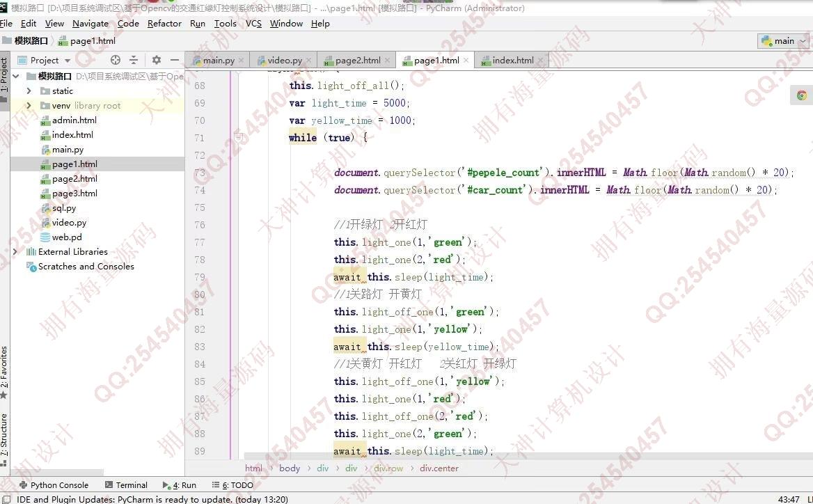The image size is (813, 504).
Task: Open Project panel settings gear
Action: (x=157, y=60)
